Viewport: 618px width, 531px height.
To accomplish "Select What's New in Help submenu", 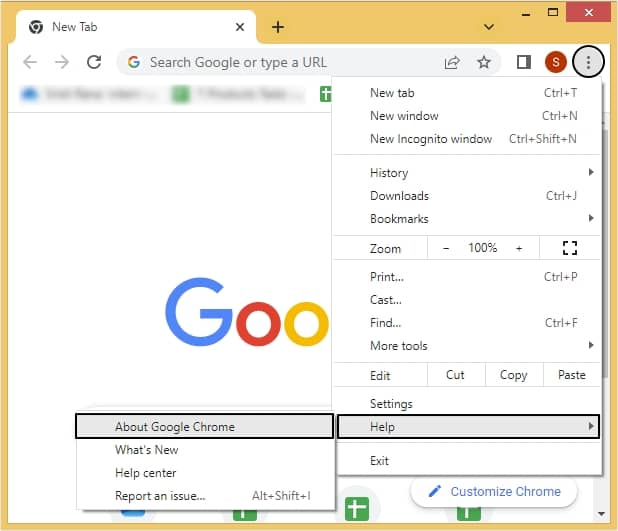I will click(205, 450).
